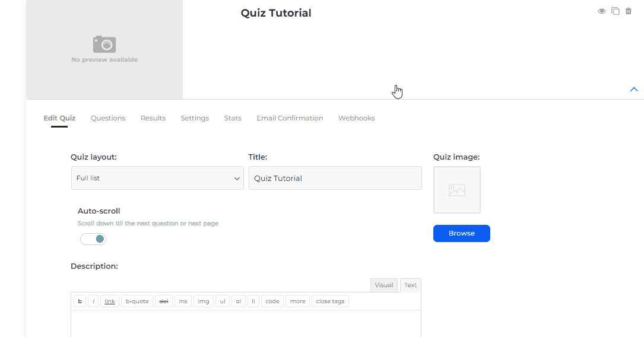This screenshot has height=337, width=644.
Task: Switch editor to Text mode
Action: click(x=410, y=285)
